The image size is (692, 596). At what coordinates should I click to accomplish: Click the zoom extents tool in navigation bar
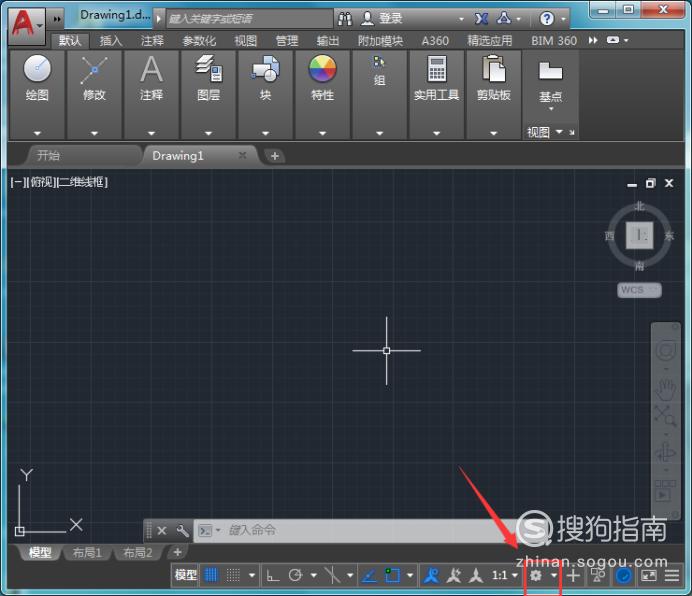[x=665, y=416]
